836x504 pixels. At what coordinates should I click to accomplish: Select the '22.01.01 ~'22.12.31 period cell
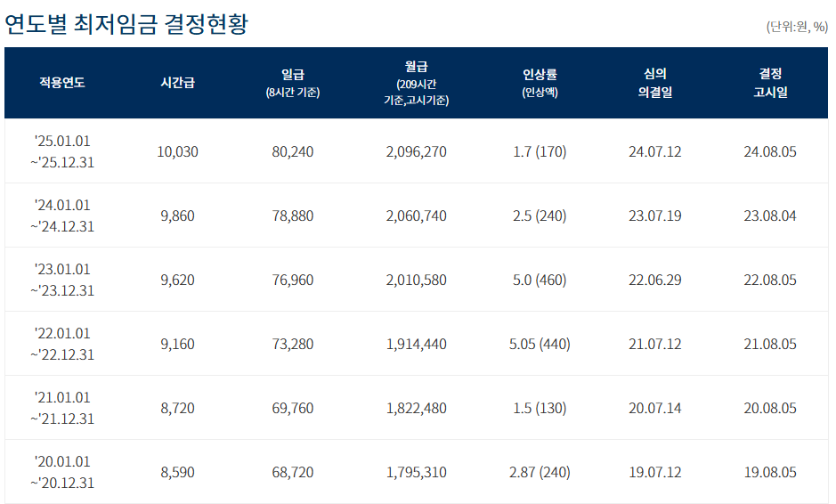pos(62,344)
